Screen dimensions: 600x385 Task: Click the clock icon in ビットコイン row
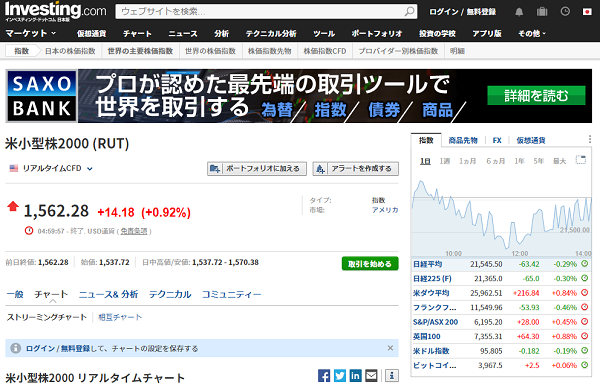(x=585, y=365)
